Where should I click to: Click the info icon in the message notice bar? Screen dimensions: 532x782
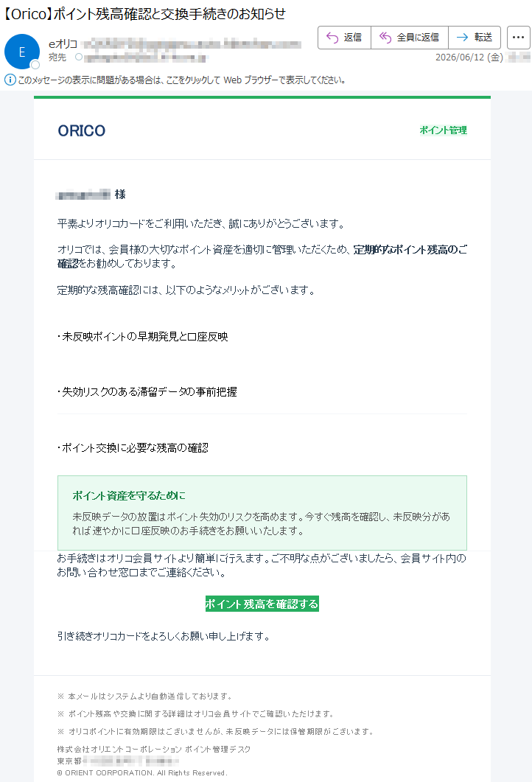(10, 80)
